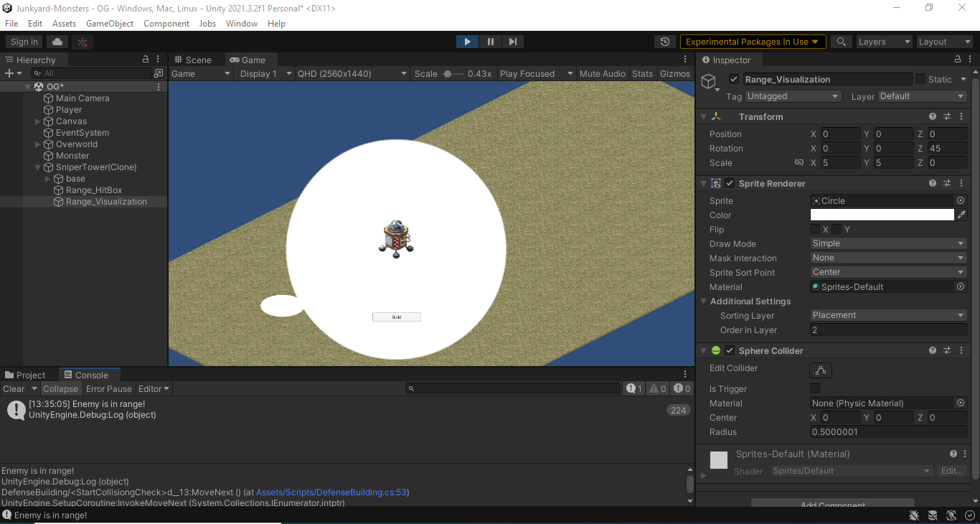Image resolution: width=980 pixels, height=524 pixels.
Task: Open the Sorting Layer dropdown
Action: click(888, 315)
